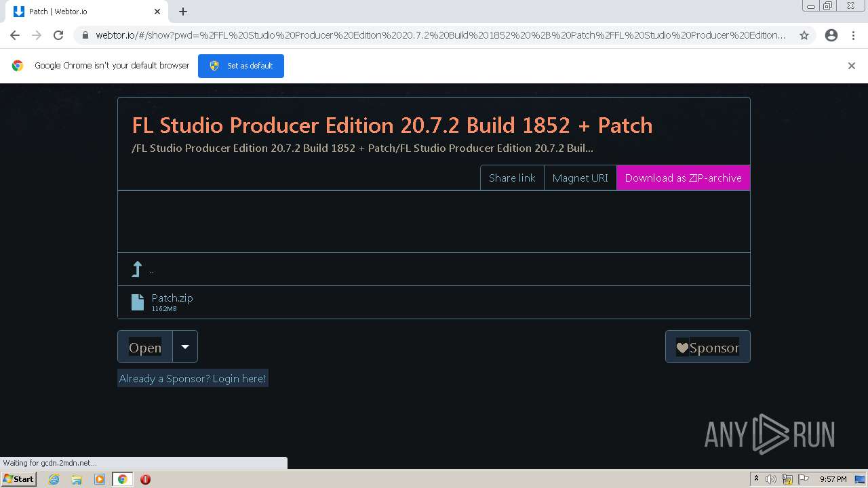Click the Webtor tab favicon
The image size is (868, 488).
click(x=18, y=12)
